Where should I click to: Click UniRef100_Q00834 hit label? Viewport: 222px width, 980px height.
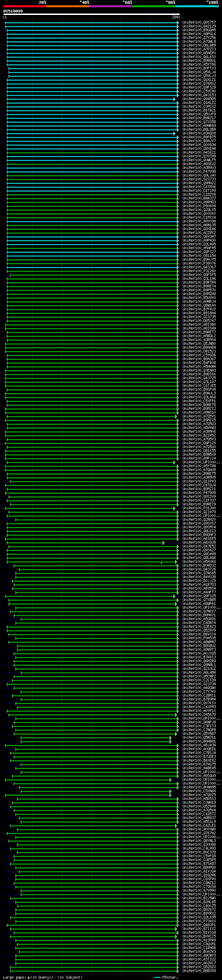[x=199, y=145]
